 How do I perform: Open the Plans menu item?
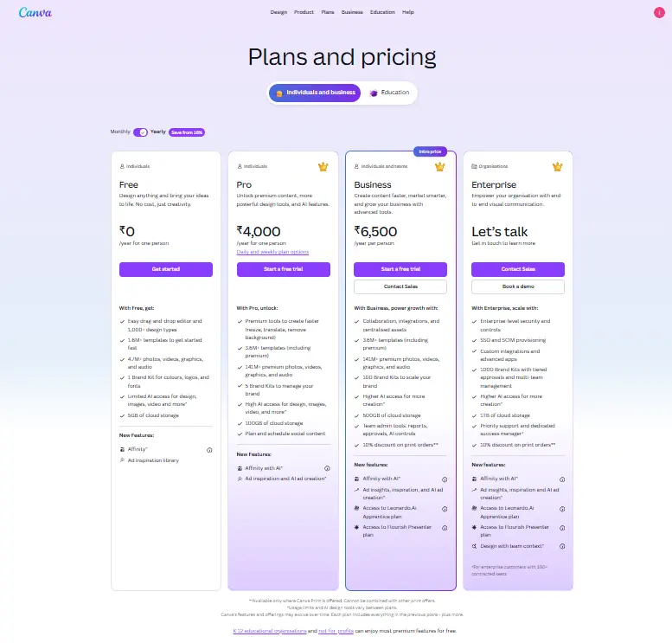pyautogui.click(x=328, y=12)
